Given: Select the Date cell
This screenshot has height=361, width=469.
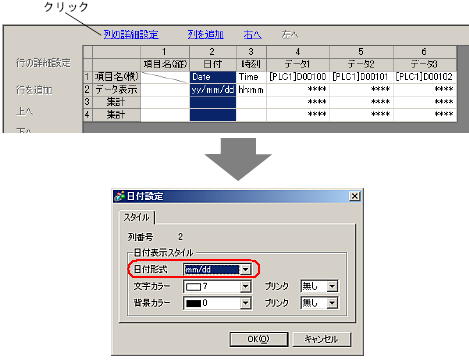Looking at the screenshot, I should [x=213, y=77].
